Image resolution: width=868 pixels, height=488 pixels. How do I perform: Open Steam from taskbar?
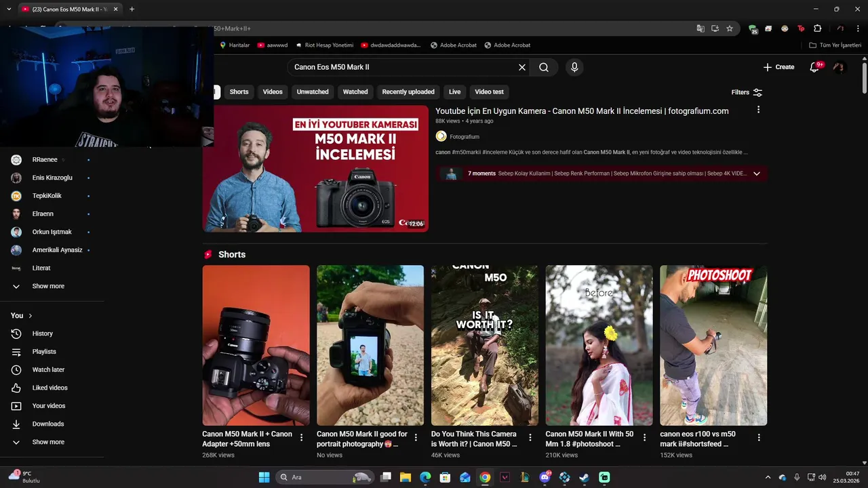pyautogui.click(x=584, y=477)
